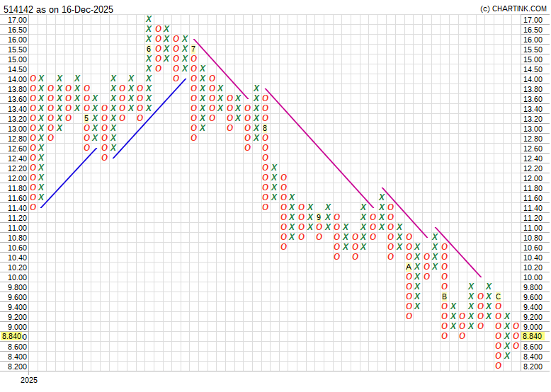The image size is (551, 392).
Task: Click the chart title 514142 as on 16-Dec-2025
Action: click(58, 8)
